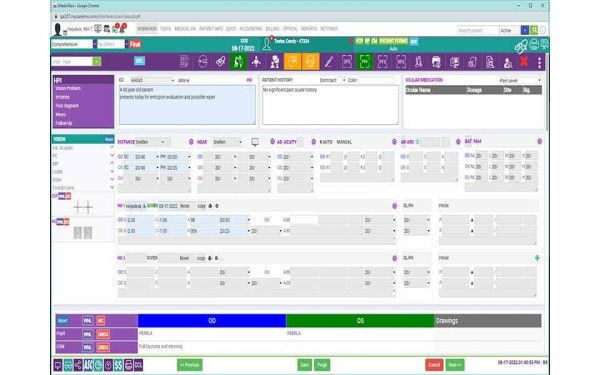Click UNDO toggle in the EOM row

pos(103,347)
